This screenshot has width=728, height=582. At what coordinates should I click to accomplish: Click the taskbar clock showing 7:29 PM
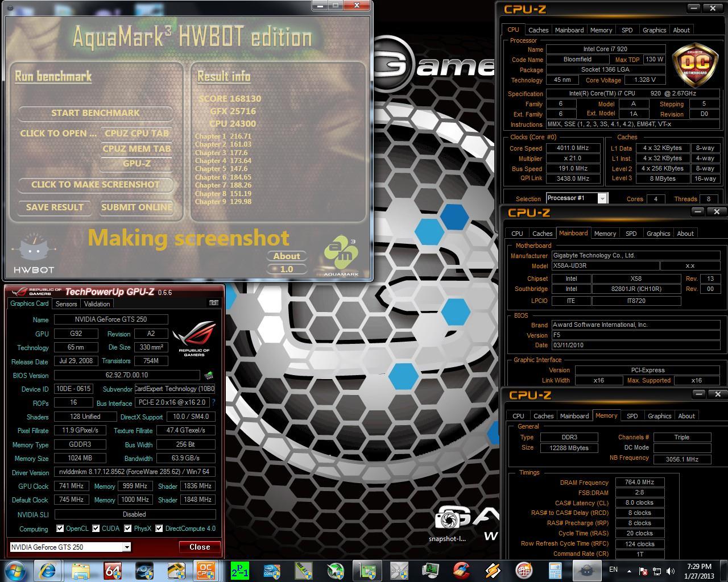[x=699, y=571]
